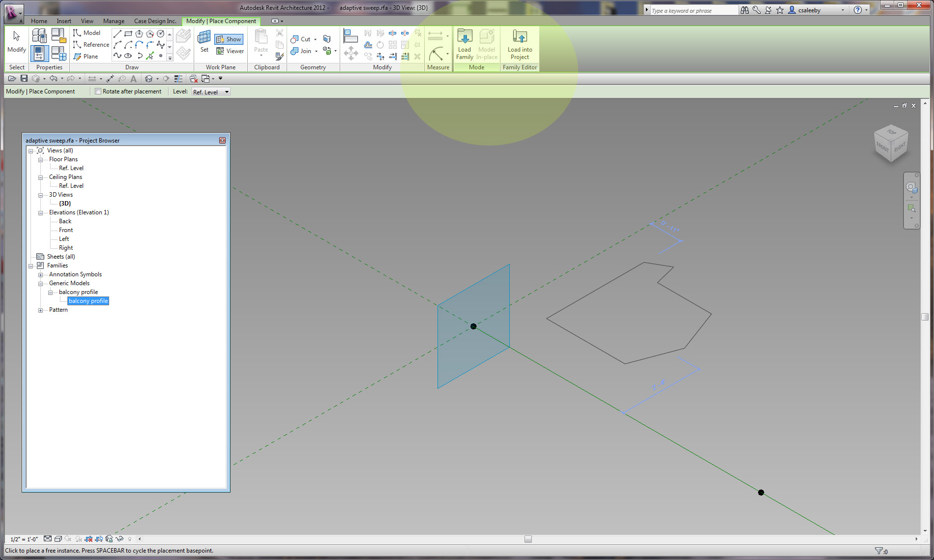This screenshot has height=560, width=934.
Task: Expand the Pattern families node
Action: pos(41,310)
